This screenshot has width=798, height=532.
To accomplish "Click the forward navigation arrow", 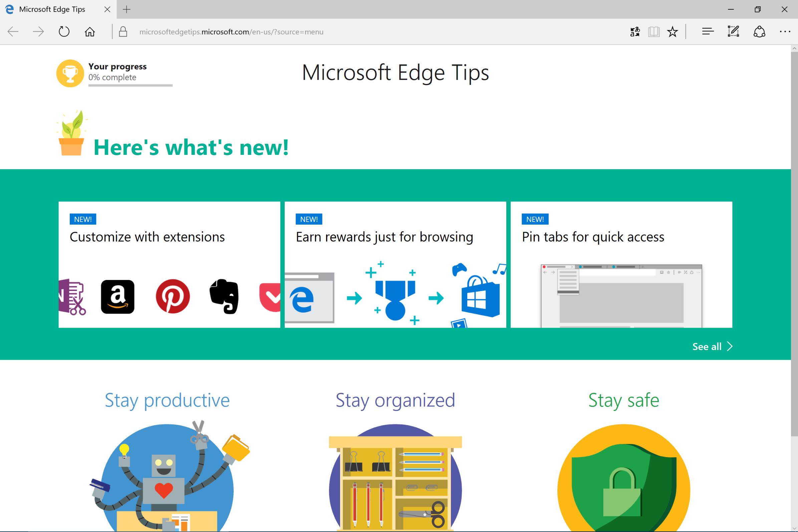I will (x=38, y=32).
